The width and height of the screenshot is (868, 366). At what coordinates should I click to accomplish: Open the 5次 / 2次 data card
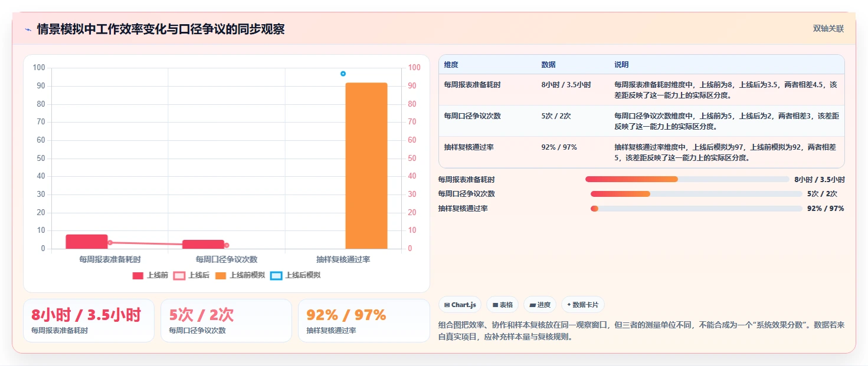pos(226,321)
